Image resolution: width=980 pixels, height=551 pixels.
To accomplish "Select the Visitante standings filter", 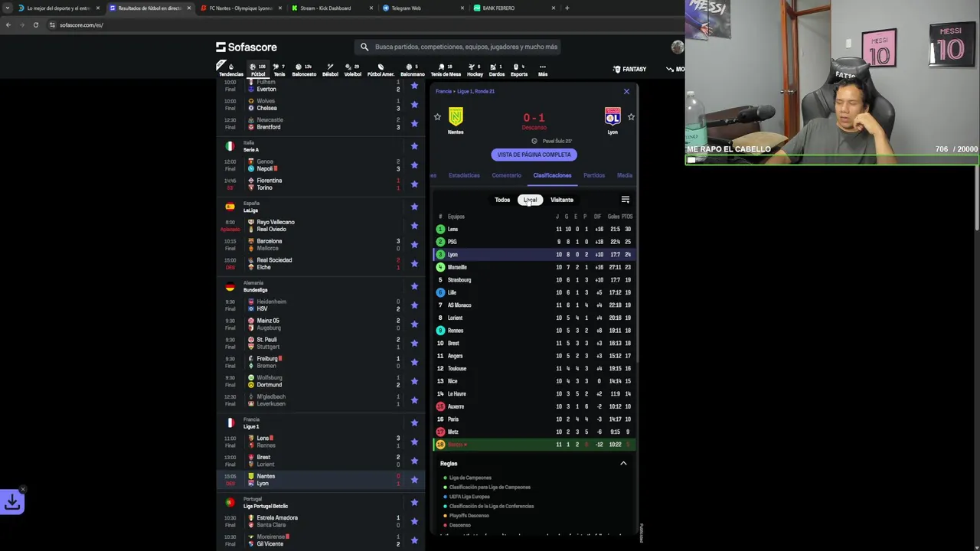I will [561, 200].
